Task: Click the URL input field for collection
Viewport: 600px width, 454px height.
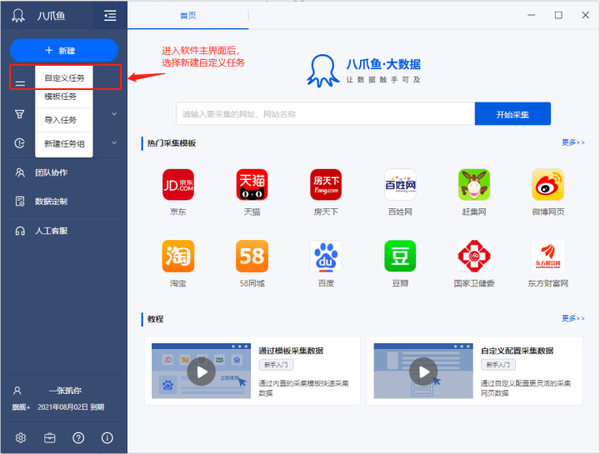Action: [x=325, y=114]
